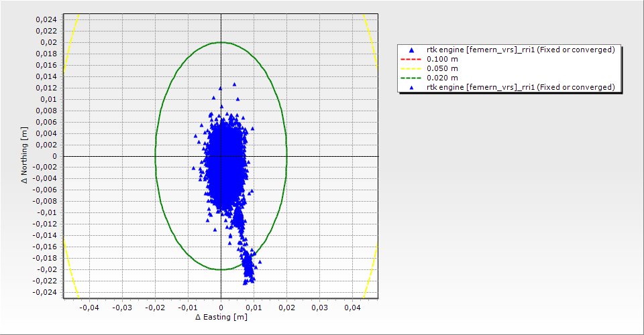Click blue triangle marker of last legend entry

411,88
